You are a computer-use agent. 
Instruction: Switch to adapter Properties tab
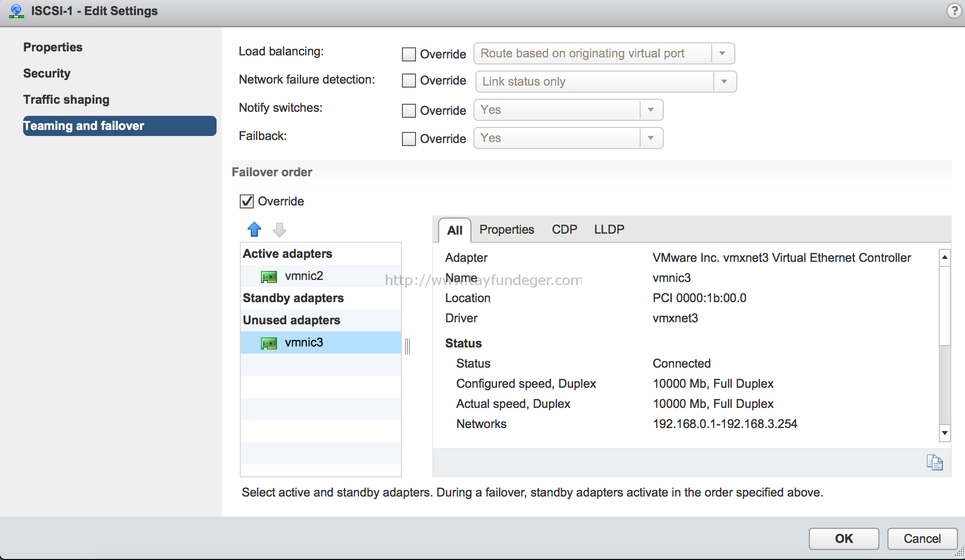(x=507, y=230)
